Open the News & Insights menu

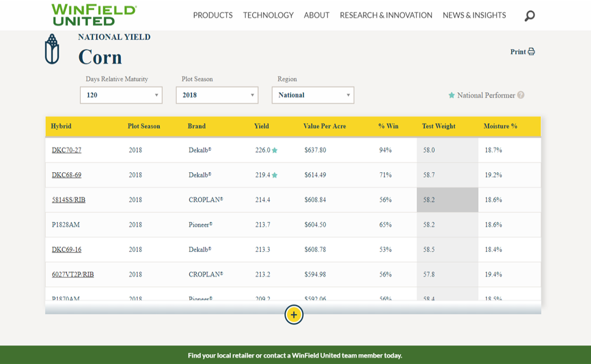[474, 15]
